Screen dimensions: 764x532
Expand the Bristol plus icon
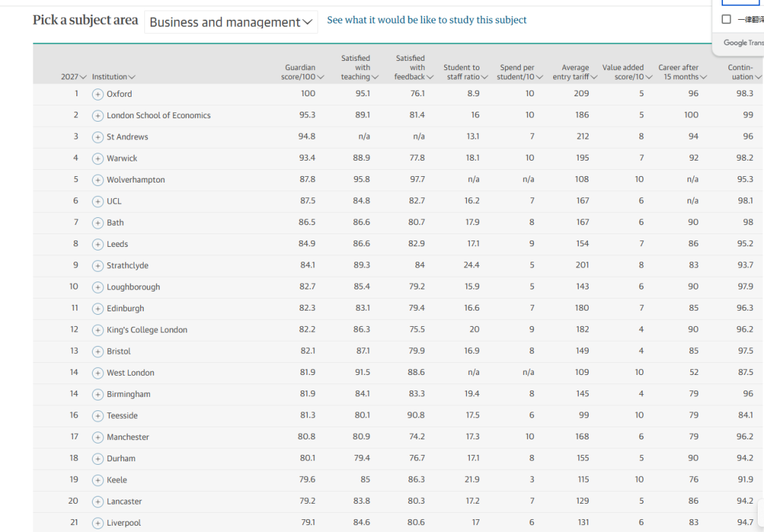click(x=98, y=352)
